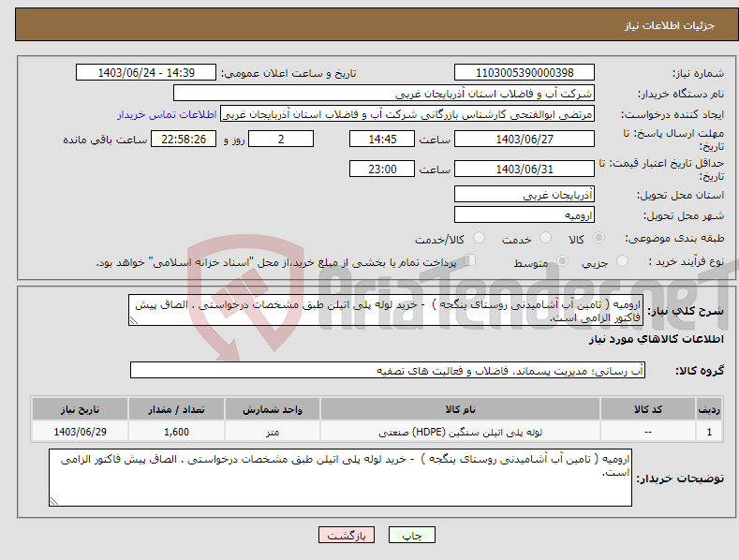
Task: Click the quantity cell 1,600
Action: click(x=176, y=432)
